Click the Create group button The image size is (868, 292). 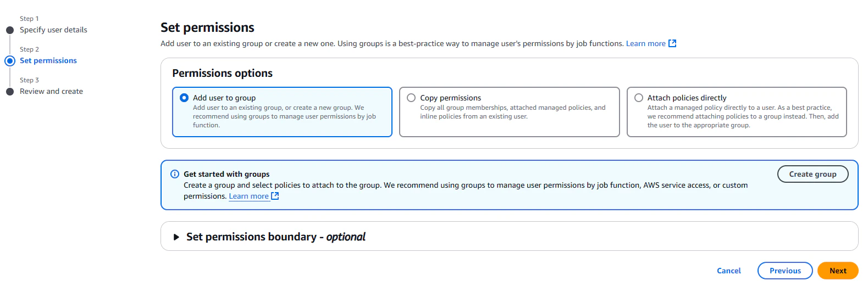812,174
